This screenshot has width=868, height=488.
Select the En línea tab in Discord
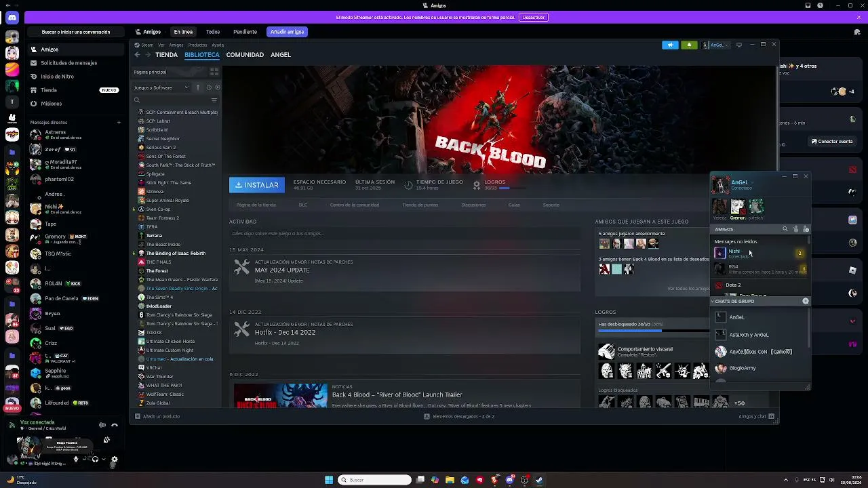click(183, 32)
